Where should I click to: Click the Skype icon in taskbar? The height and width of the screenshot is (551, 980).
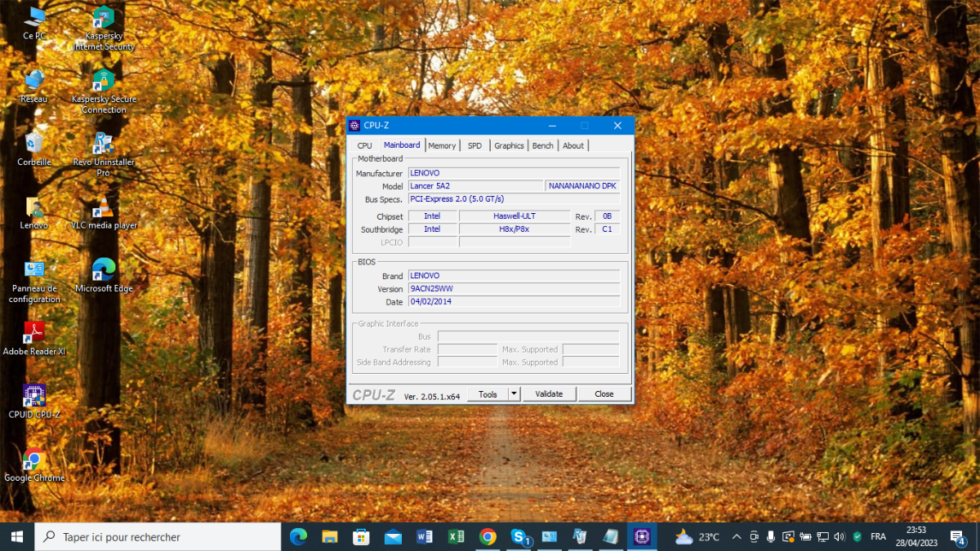point(519,536)
